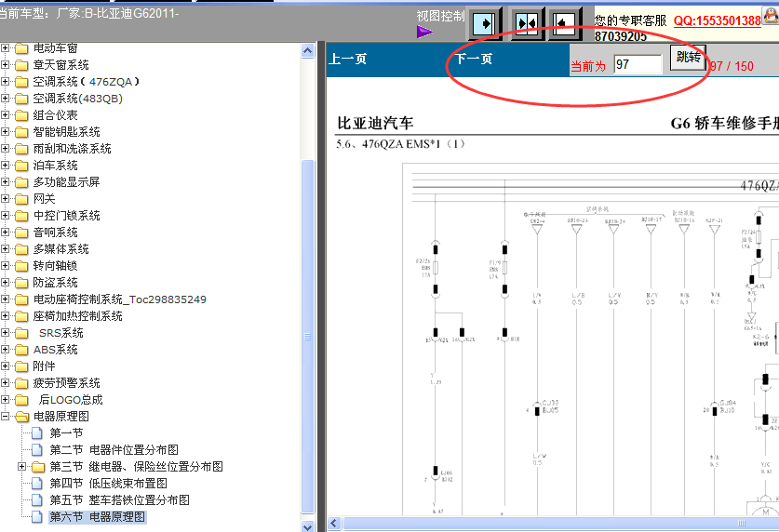Click the show-right-pane view control icon
Viewport: 779px width, 532px height.
click(484, 23)
